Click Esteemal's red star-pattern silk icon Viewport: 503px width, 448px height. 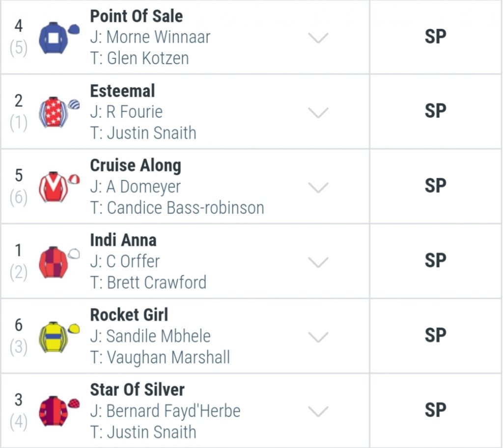point(59,112)
